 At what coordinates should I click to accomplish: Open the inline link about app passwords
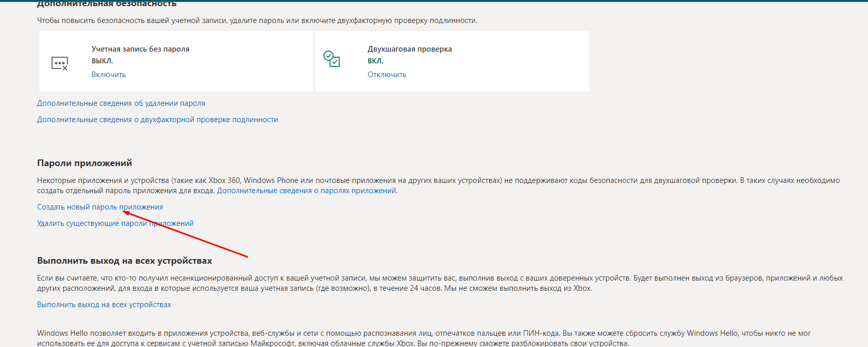(x=307, y=191)
